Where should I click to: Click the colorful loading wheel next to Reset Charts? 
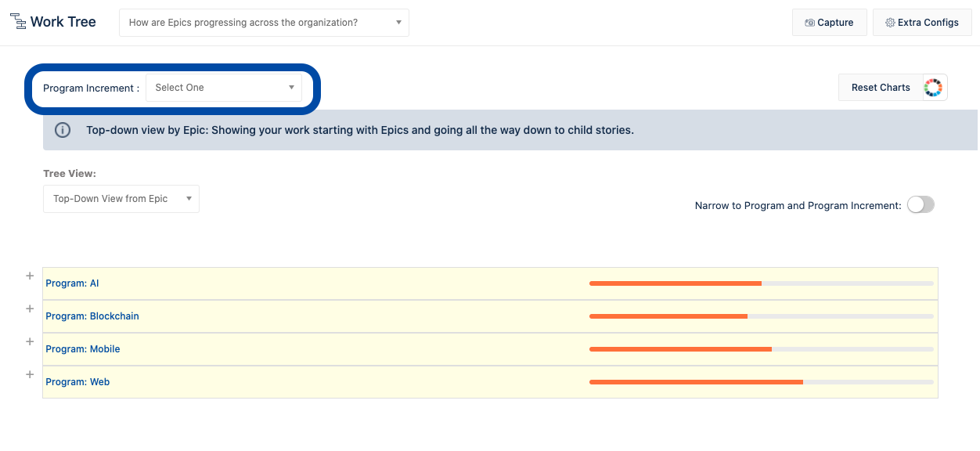(933, 87)
